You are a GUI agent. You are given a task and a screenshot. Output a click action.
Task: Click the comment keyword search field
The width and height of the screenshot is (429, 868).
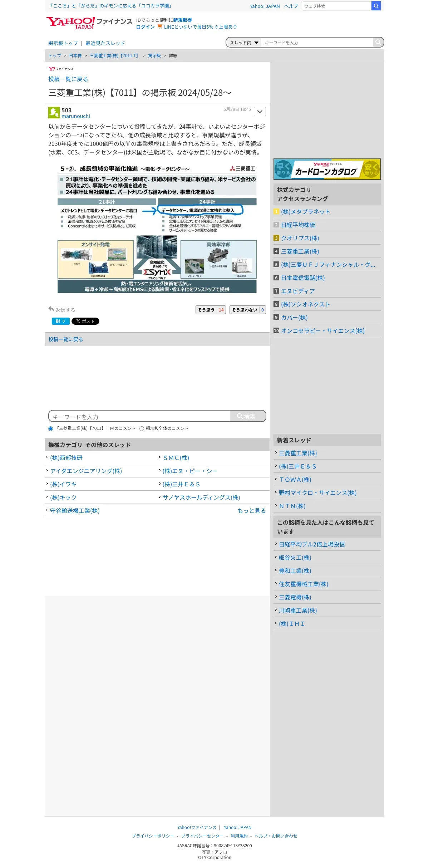[139, 416]
